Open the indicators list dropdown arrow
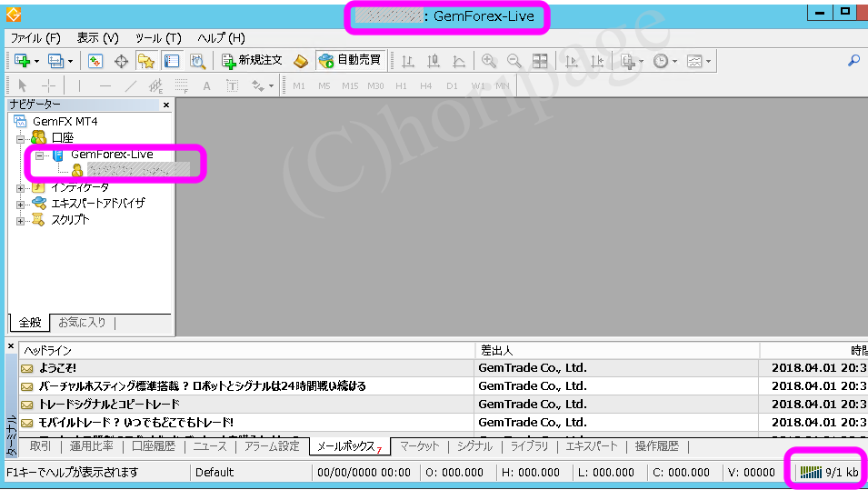This screenshot has width=868, height=490. 641,62
